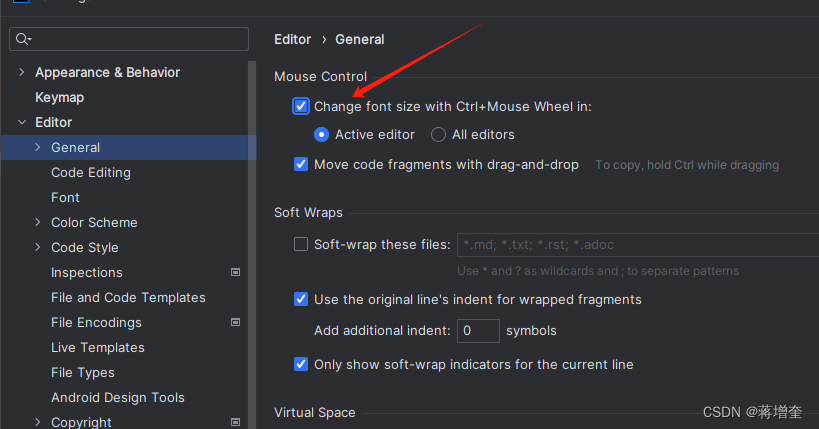Click the 'To copy, hold Ctrl while dragging' hint

[x=687, y=165]
